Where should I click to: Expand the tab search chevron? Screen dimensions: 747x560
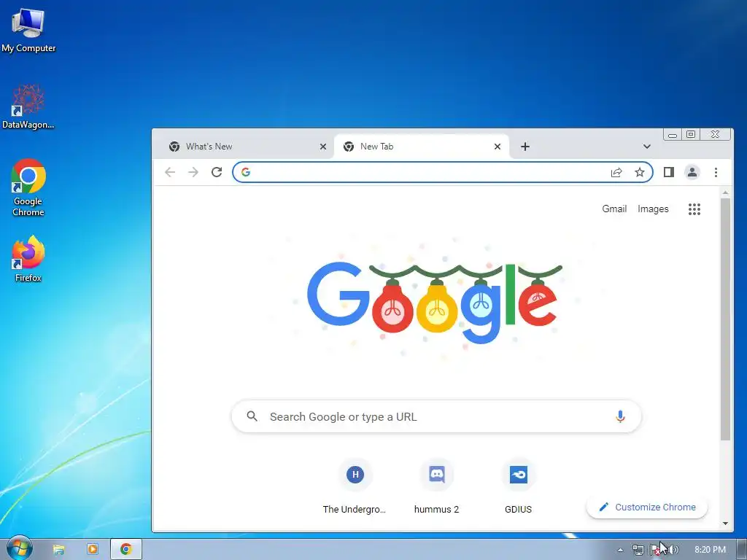click(x=646, y=147)
